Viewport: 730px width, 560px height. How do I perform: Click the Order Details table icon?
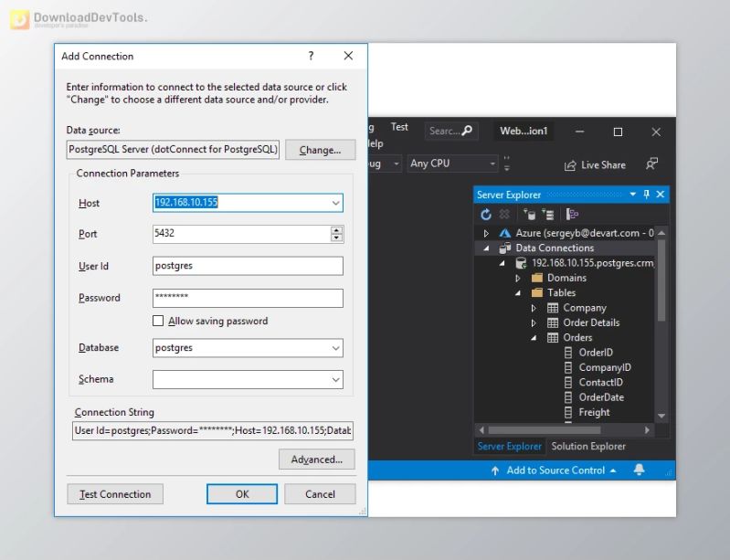pyautogui.click(x=553, y=322)
